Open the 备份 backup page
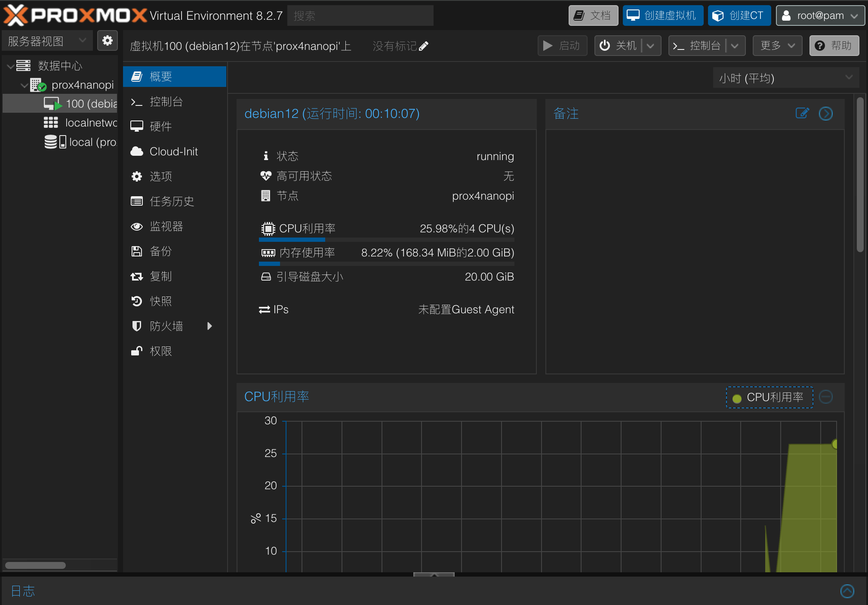 click(175, 251)
